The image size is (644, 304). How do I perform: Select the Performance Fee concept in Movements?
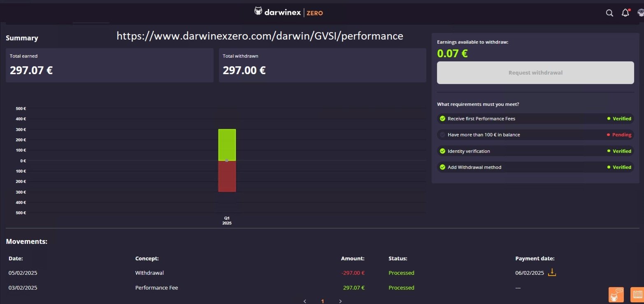tap(157, 288)
